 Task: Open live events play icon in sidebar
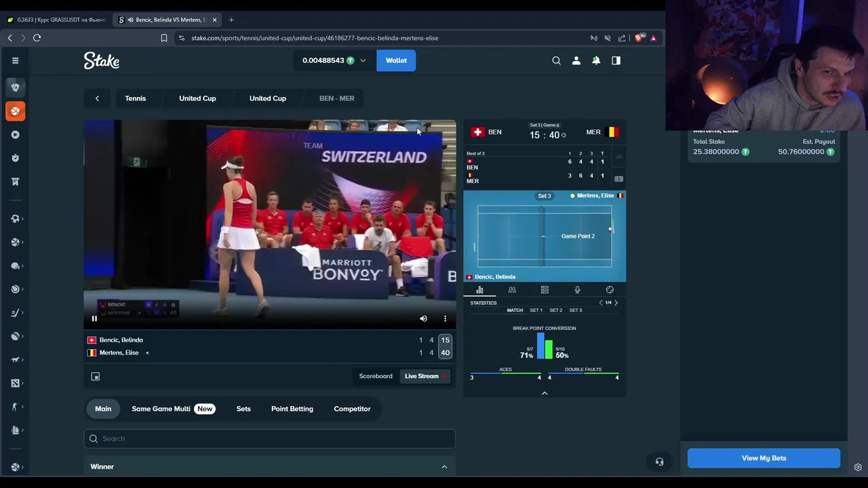point(15,134)
